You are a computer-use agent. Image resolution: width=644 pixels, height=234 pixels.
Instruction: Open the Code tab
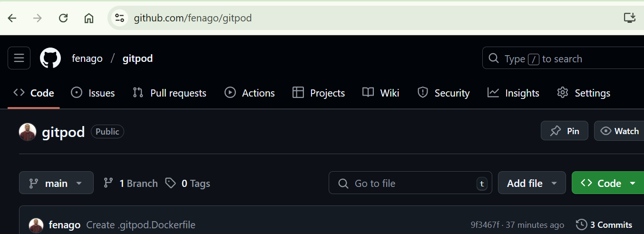click(x=34, y=93)
